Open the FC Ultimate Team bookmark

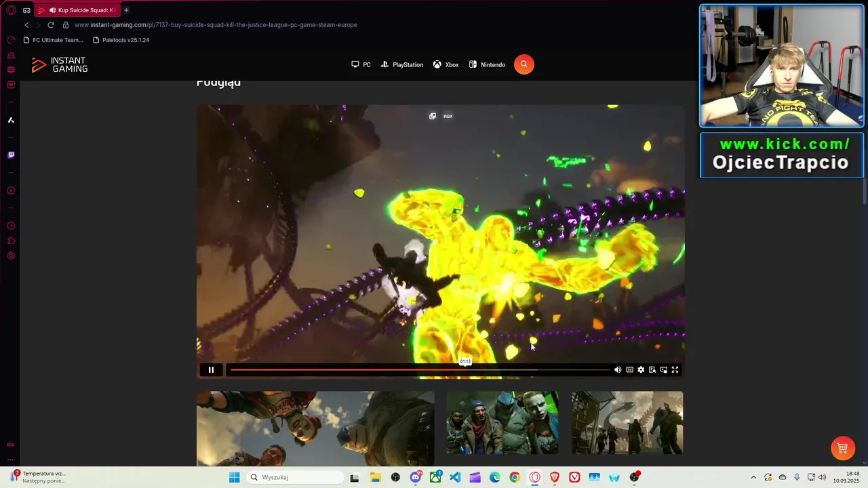(x=53, y=40)
